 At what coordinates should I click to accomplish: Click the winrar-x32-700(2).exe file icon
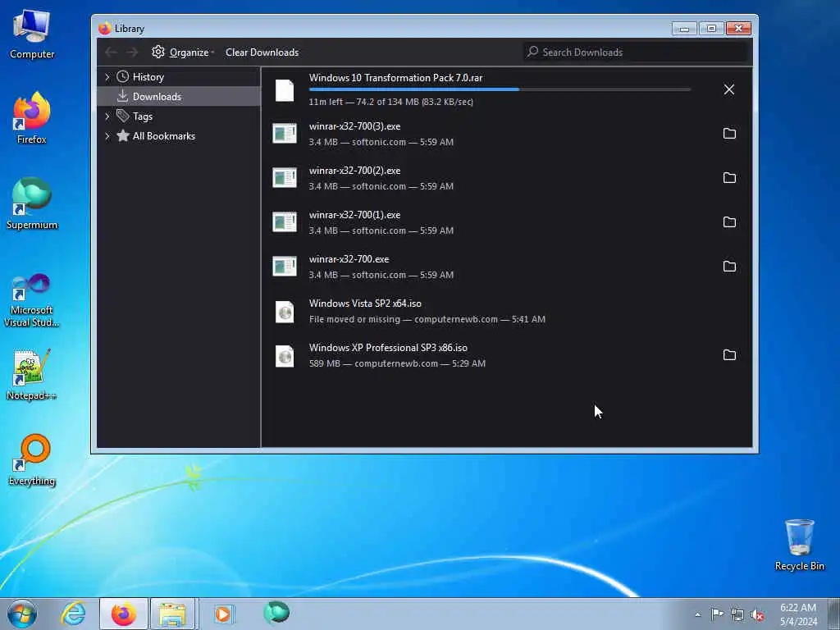pos(285,178)
